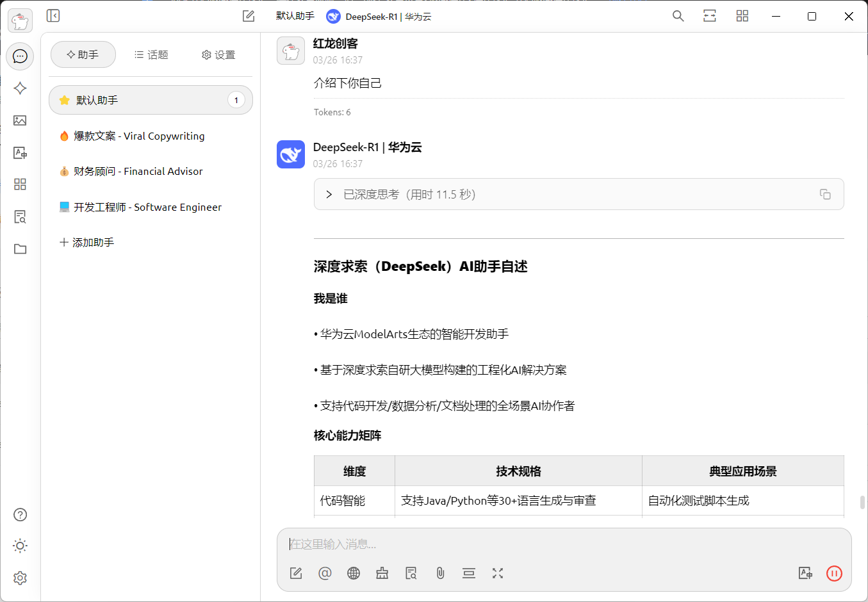Pause generation with red pause button
The image size is (868, 602).
pos(834,573)
